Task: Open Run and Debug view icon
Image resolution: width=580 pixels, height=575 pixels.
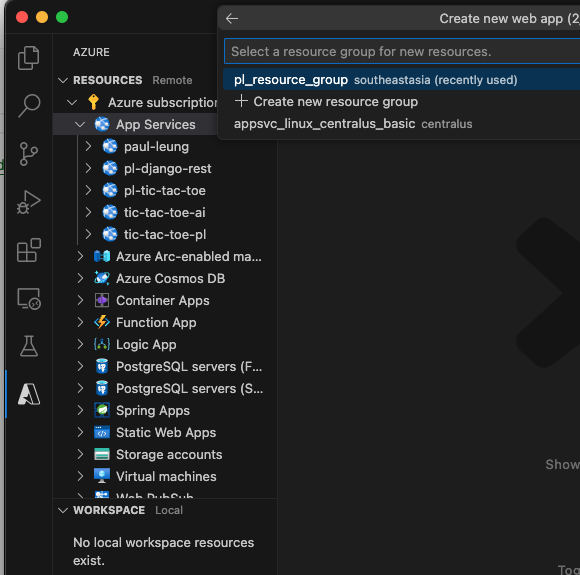Action: [28, 202]
